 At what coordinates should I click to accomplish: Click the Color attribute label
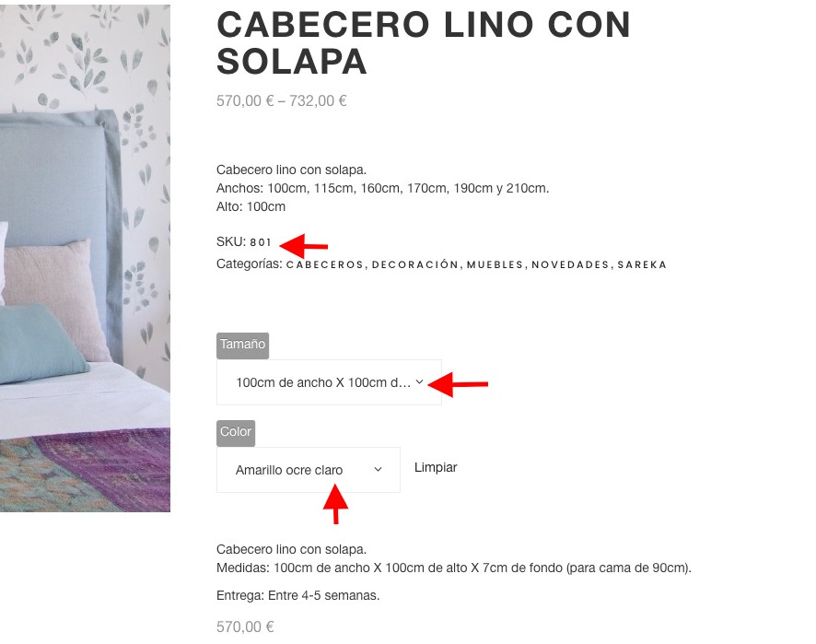pyautogui.click(x=236, y=432)
